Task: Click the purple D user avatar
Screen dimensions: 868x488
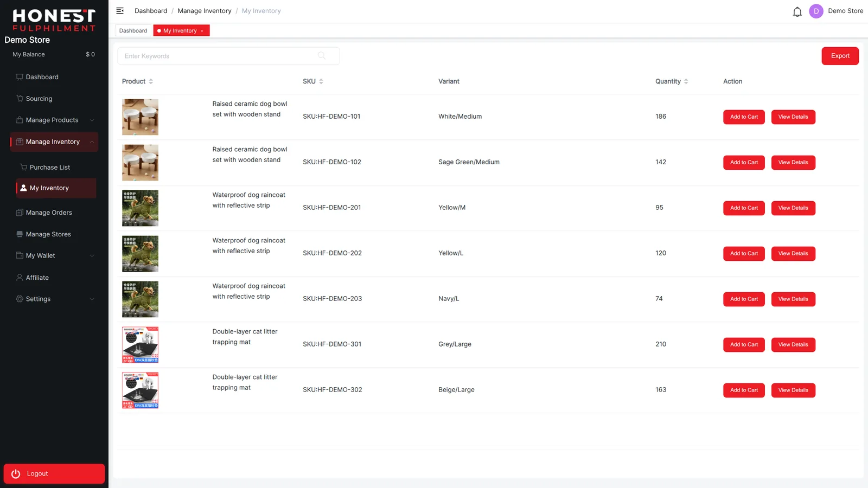Action: click(816, 11)
